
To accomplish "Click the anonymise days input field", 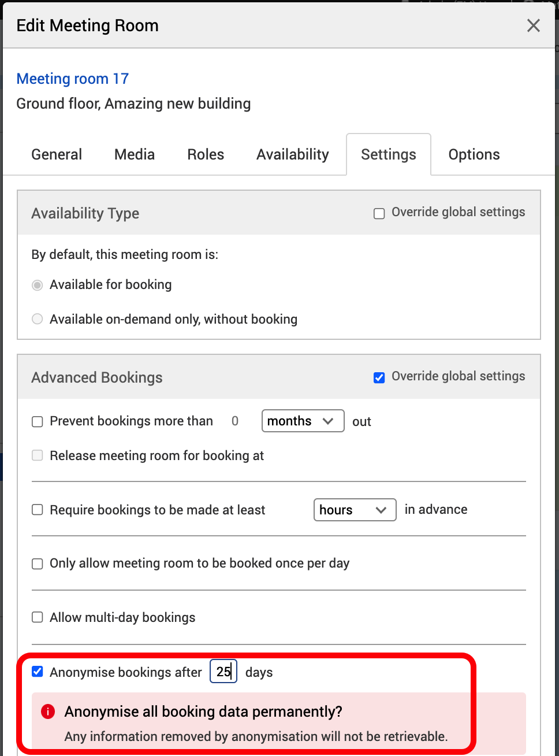I will click(223, 672).
